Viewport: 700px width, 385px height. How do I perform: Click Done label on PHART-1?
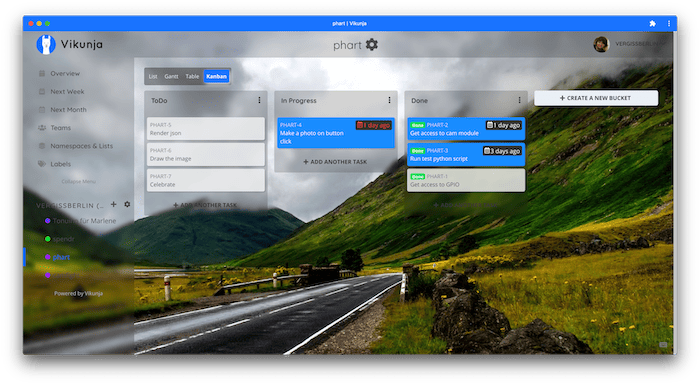pos(417,176)
